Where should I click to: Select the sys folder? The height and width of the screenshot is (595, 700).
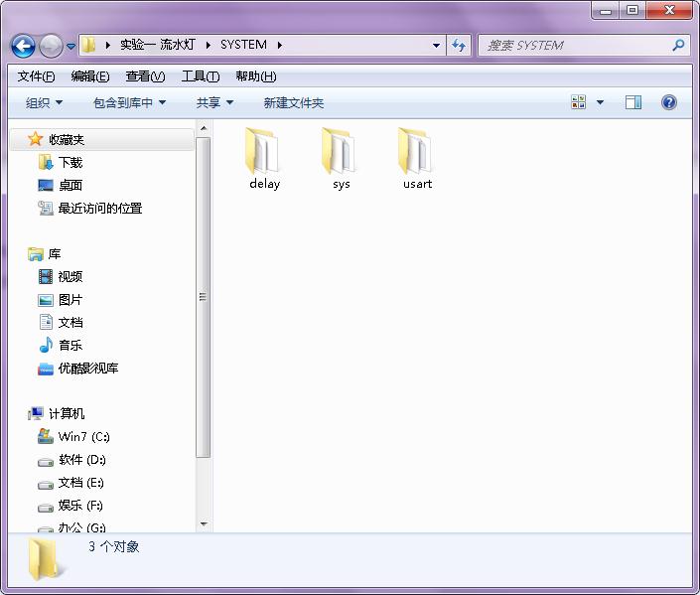coord(342,159)
